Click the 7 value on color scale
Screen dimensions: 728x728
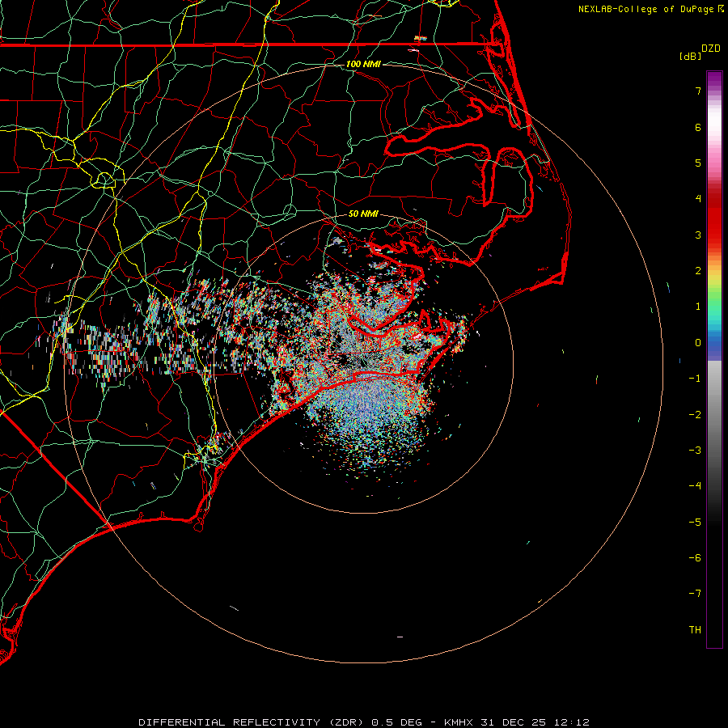click(x=698, y=91)
